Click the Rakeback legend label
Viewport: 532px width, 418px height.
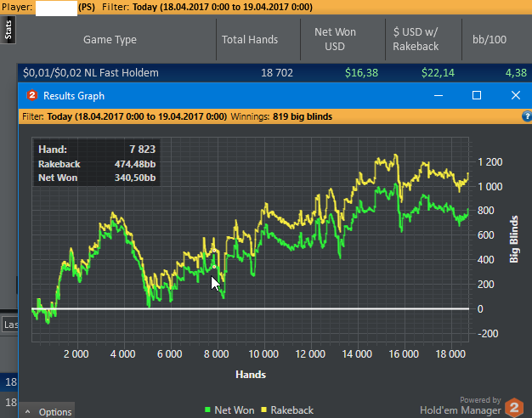(x=291, y=410)
